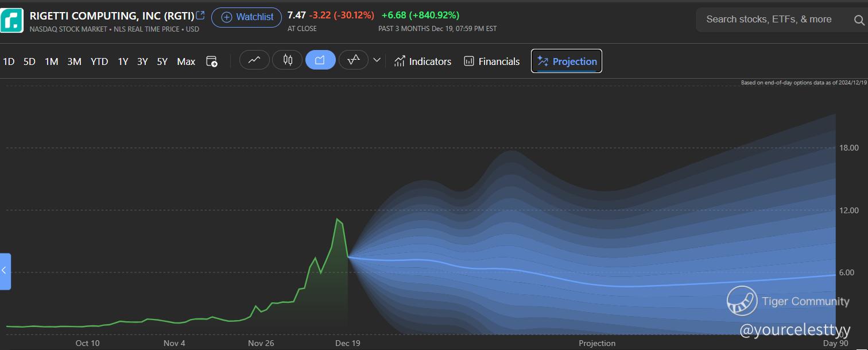Viewport: 868px width, 350px height.
Task: Click the Projection axis label below chart
Action: [x=597, y=343]
